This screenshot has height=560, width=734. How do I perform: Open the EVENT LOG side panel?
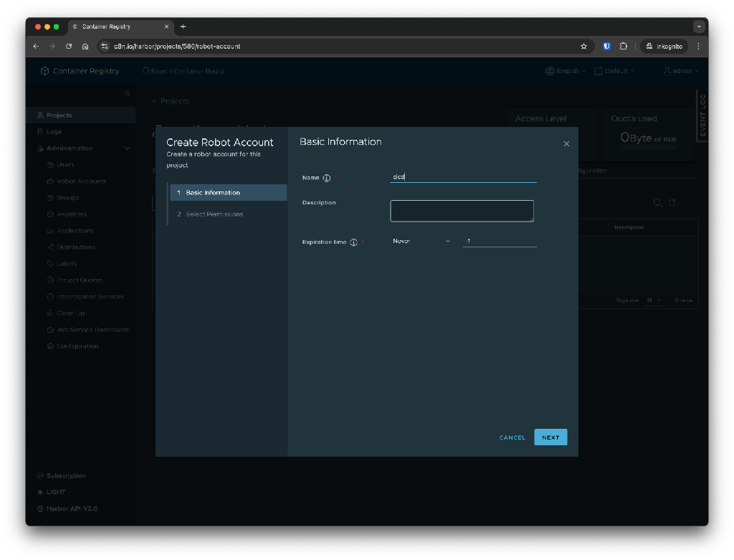coord(702,115)
